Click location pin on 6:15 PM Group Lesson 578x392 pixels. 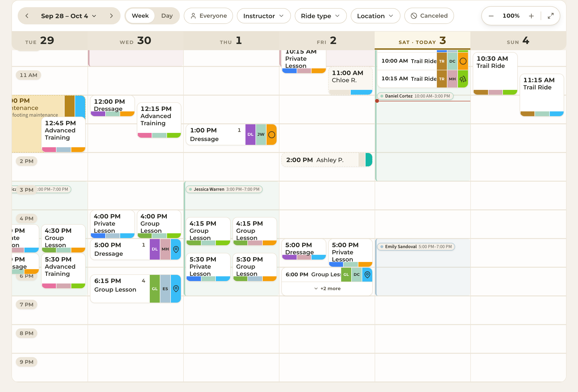176,289
